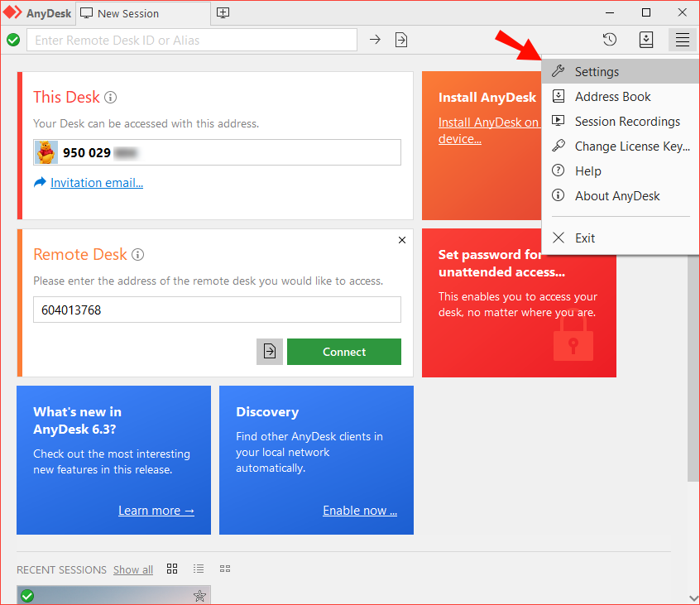Click the AnyDesk logo in title bar
The image size is (700, 605).
37,13
